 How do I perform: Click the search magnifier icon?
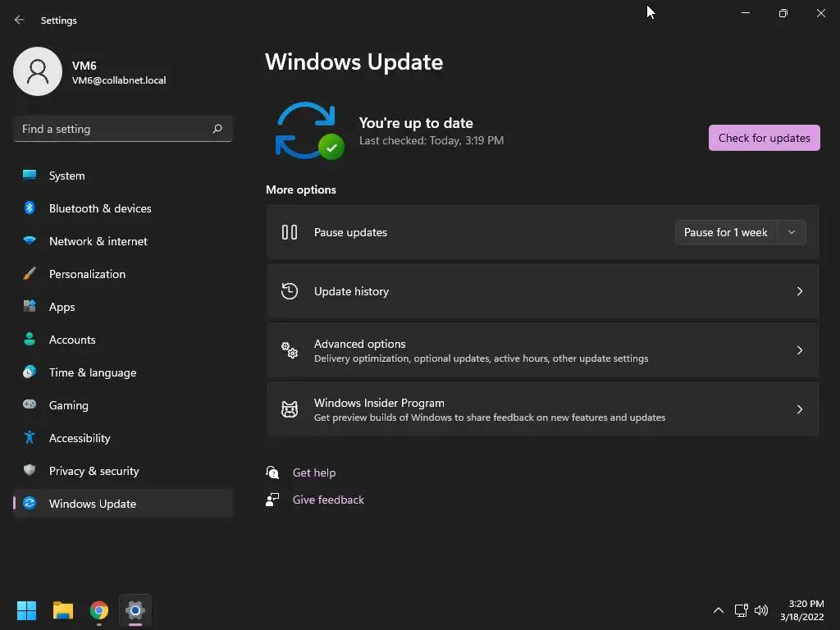pos(217,129)
